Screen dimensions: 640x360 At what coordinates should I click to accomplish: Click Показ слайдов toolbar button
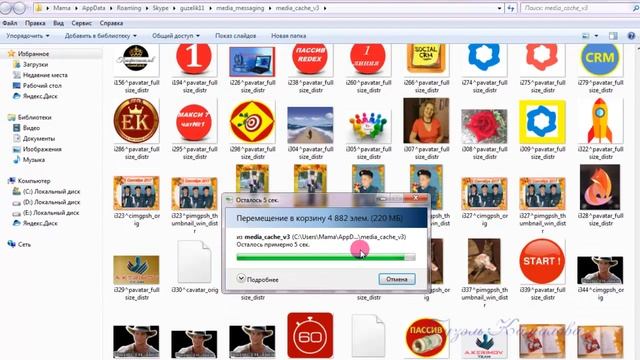pyautogui.click(x=236, y=36)
